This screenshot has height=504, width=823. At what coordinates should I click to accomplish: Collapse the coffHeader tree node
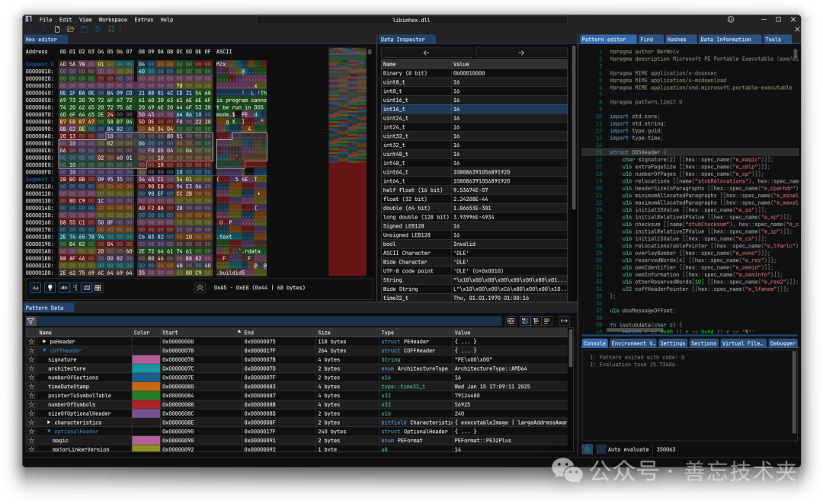coord(44,350)
